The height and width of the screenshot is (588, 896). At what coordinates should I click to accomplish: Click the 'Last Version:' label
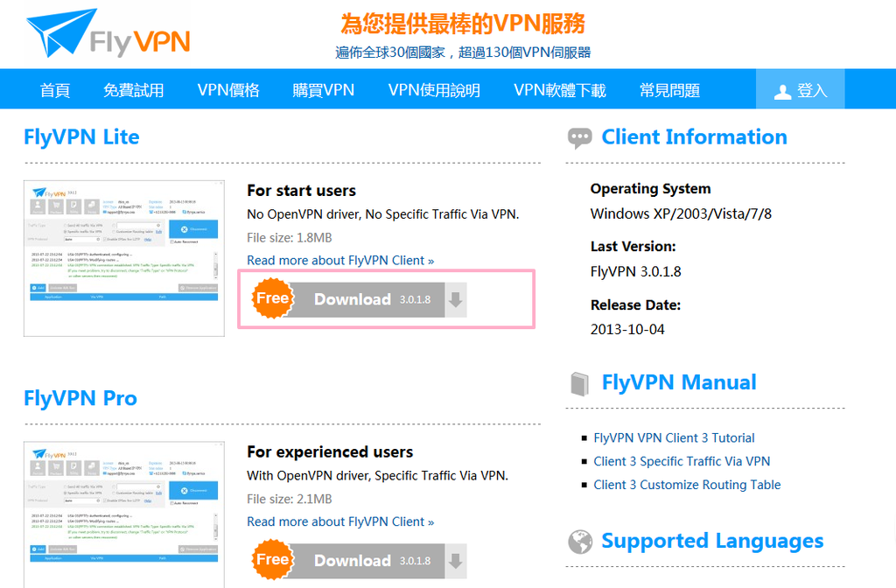(x=633, y=247)
